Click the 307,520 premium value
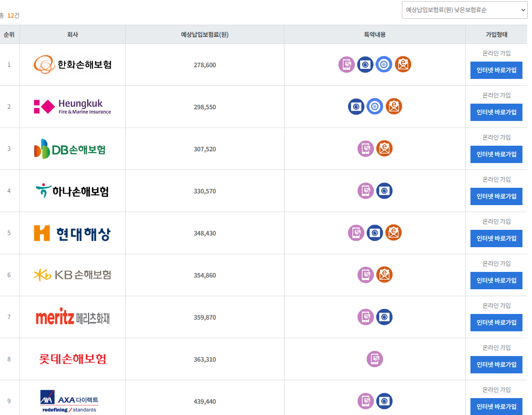This screenshot has width=532, height=415. (x=205, y=149)
